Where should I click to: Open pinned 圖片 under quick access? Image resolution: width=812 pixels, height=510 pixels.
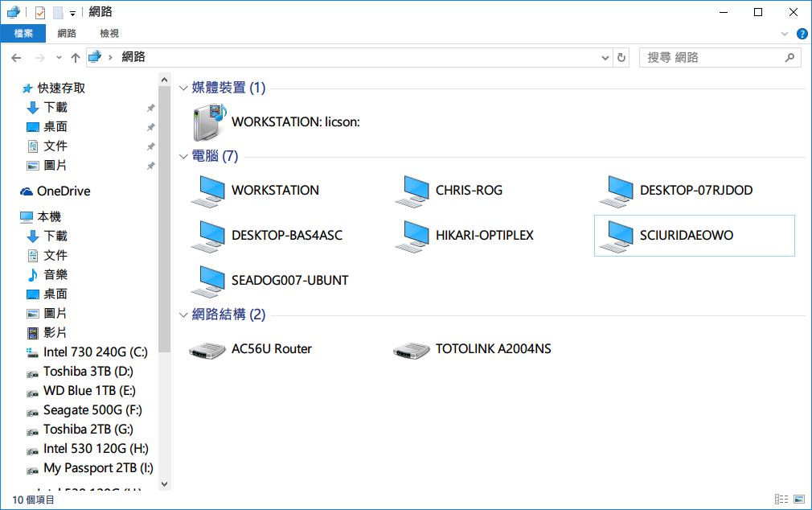click(47, 166)
